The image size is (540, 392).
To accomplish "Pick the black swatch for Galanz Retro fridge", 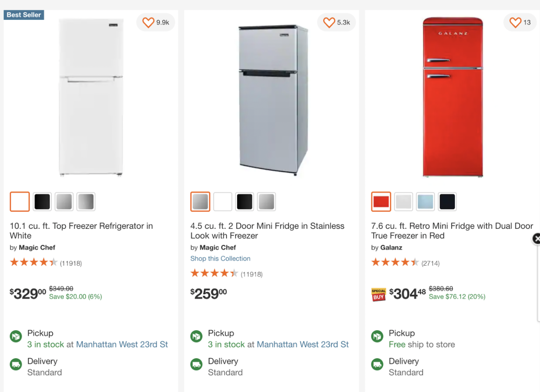I will (447, 202).
